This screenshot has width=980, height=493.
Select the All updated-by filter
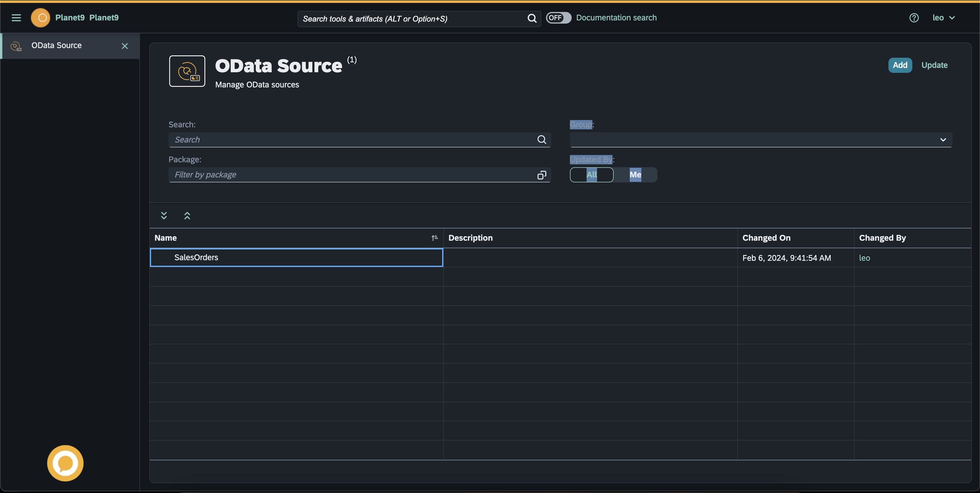point(591,175)
